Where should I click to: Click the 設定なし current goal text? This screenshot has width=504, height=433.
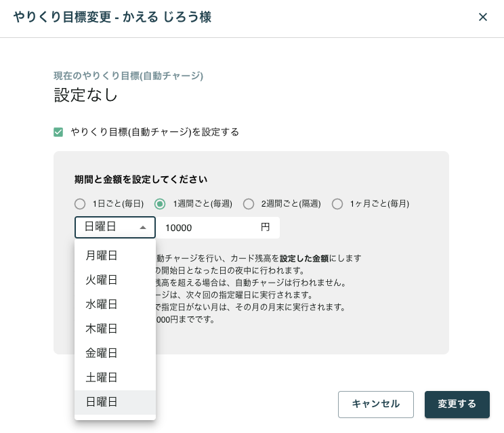pos(86,95)
